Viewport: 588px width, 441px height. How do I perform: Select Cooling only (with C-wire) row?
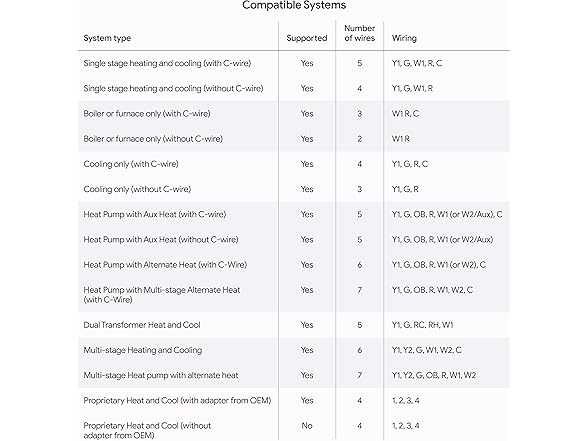coord(294,164)
